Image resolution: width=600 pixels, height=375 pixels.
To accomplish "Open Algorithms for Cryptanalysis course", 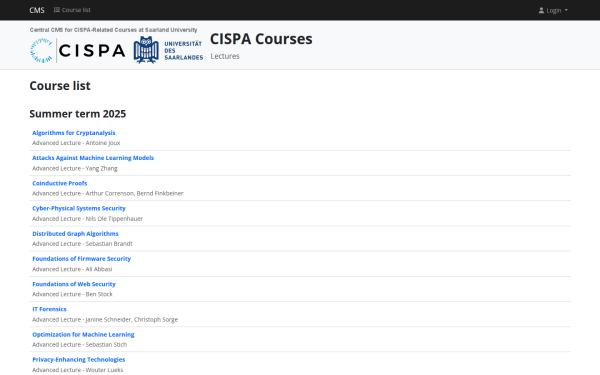I will pyautogui.click(x=73, y=133).
